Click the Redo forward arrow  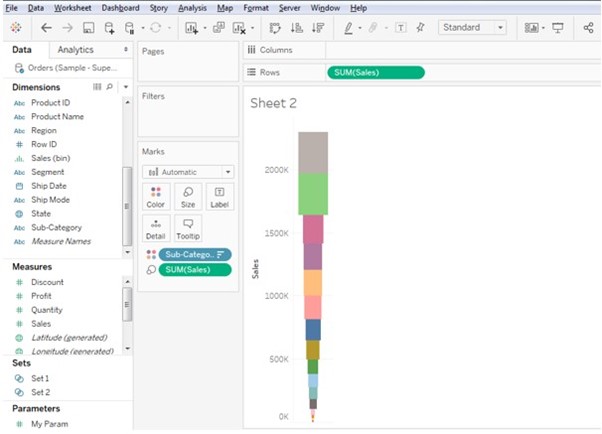pos(67,28)
